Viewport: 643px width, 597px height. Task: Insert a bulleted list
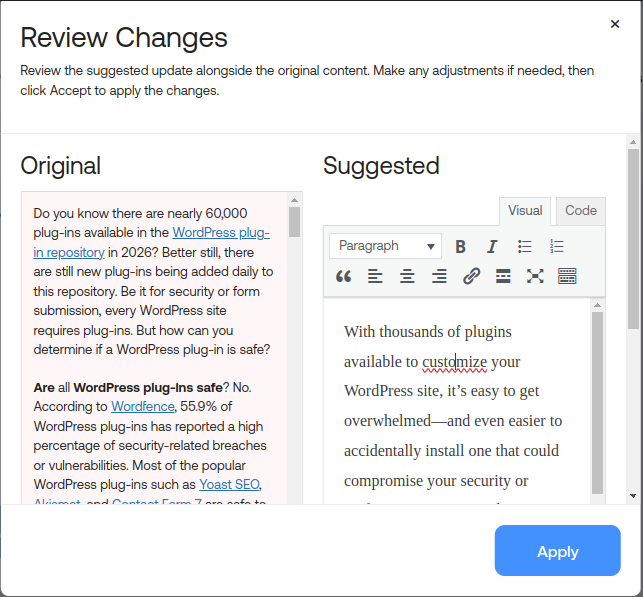click(524, 246)
